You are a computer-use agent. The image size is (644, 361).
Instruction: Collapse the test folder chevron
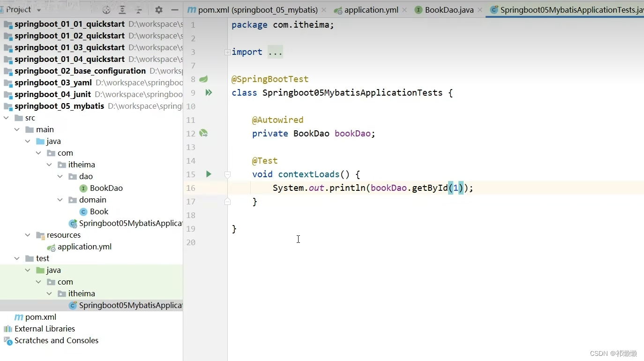[x=17, y=258]
